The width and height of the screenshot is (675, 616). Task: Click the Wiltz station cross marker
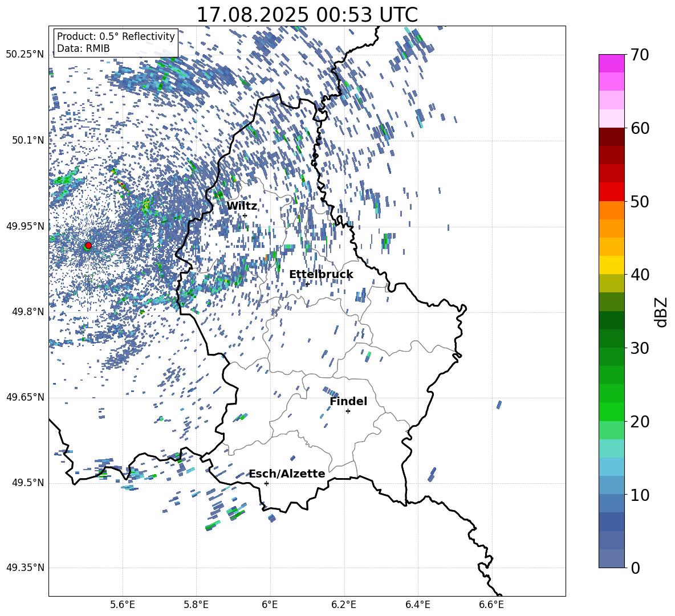(x=245, y=215)
